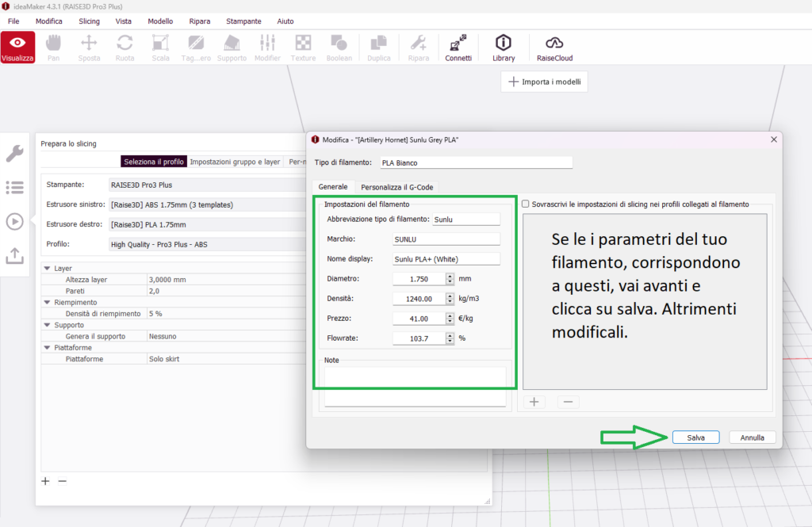
Task: Open the Estrusore destro dropdown
Action: [x=207, y=224]
